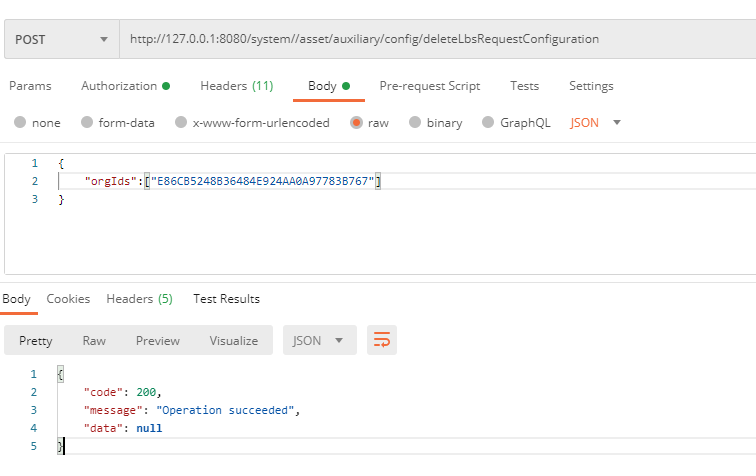This screenshot has height=476, width=756.
Task: Select the none body type radio
Action: click(x=20, y=123)
